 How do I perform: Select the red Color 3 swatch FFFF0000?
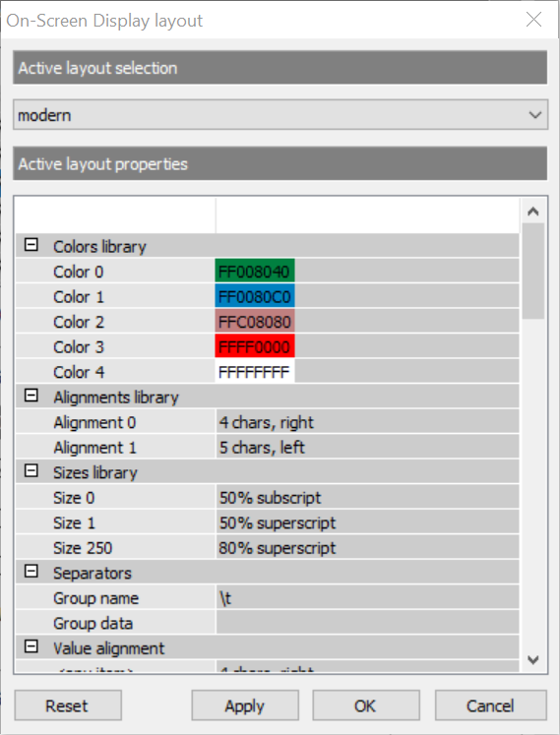click(x=255, y=347)
